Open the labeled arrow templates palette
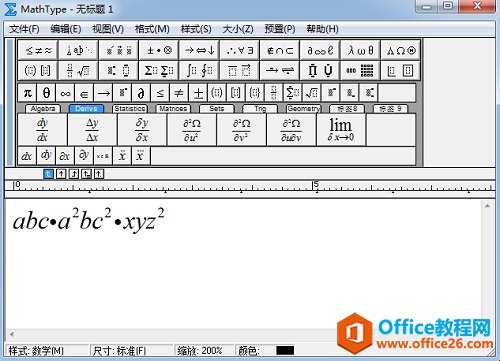500x361 pixels. click(280, 70)
